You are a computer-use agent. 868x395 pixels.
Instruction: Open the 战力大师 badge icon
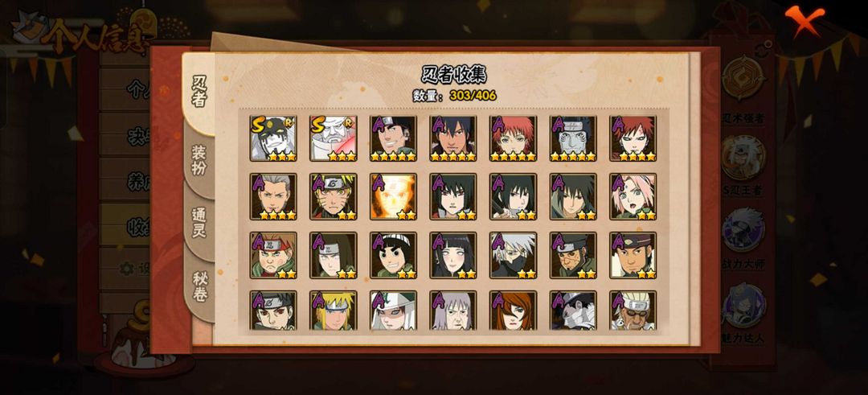(x=743, y=229)
